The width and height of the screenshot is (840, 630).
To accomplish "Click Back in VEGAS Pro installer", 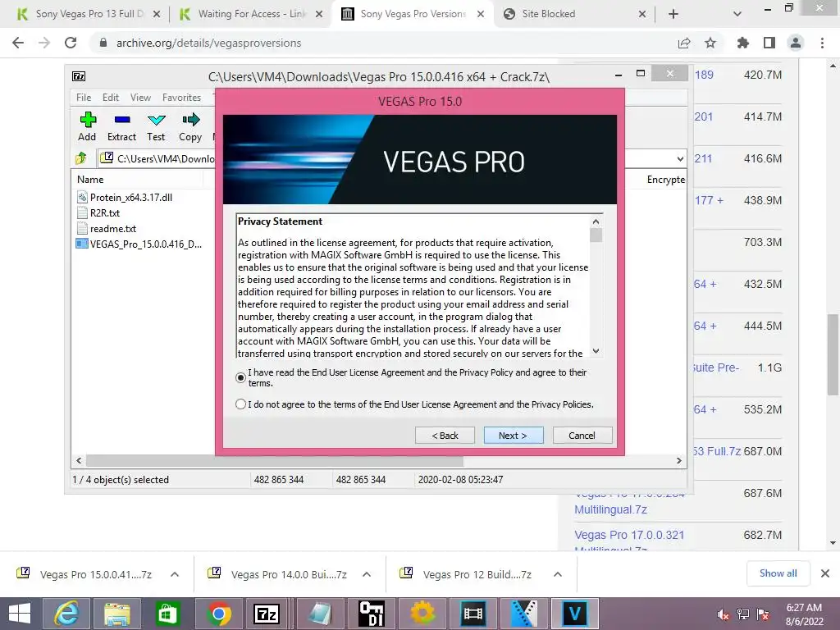I will [x=445, y=436].
